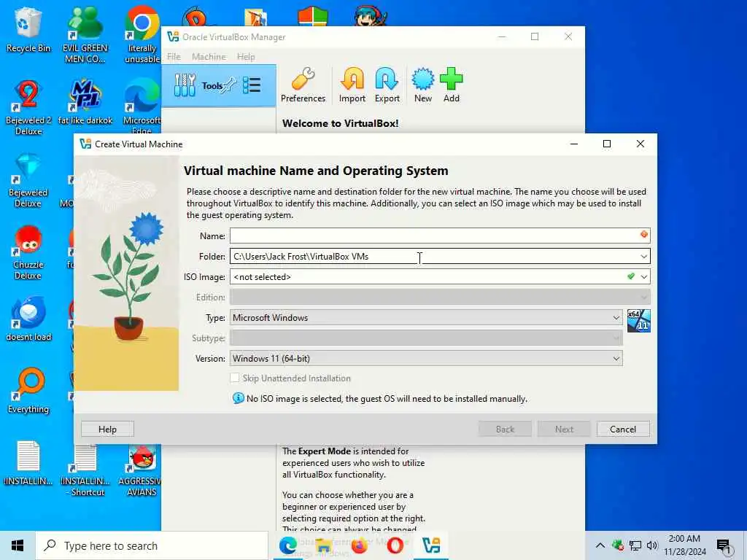Click VirtualBox icon in taskbar
Viewport: 747px width, 560px height.
click(x=431, y=545)
